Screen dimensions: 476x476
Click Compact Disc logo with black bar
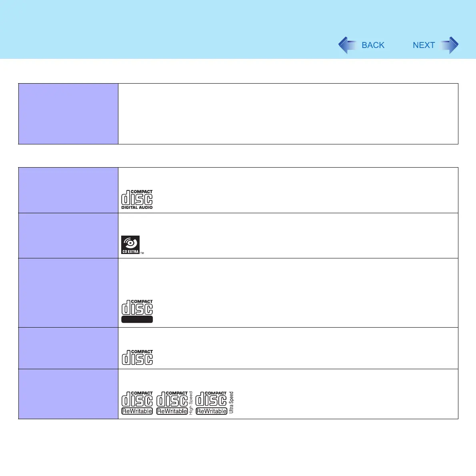click(137, 311)
